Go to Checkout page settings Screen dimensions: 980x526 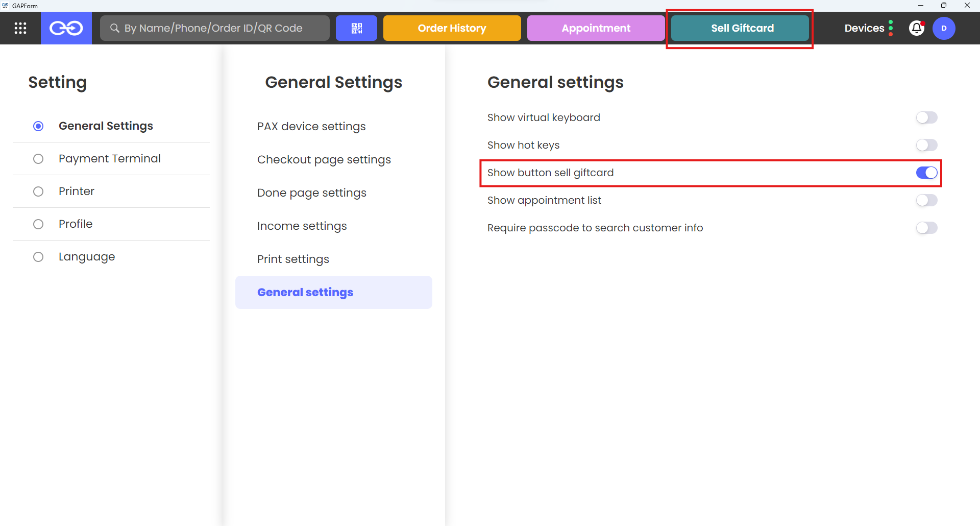pos(324,159)
